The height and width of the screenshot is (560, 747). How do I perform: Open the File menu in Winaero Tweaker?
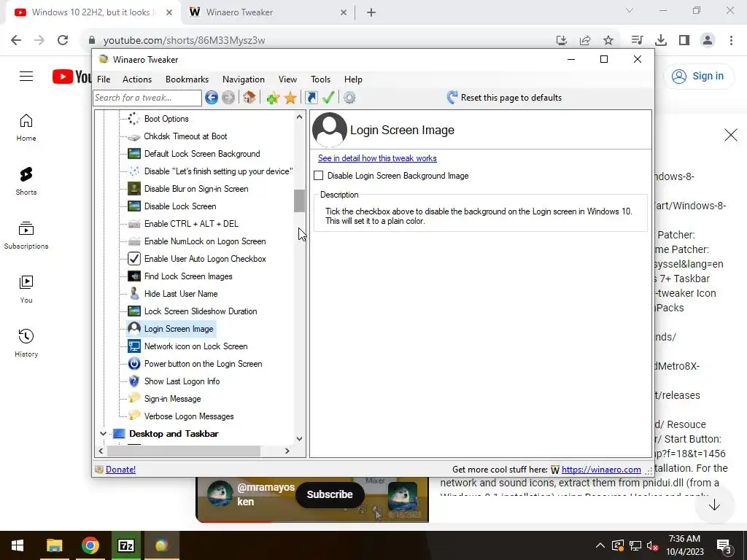104,79
